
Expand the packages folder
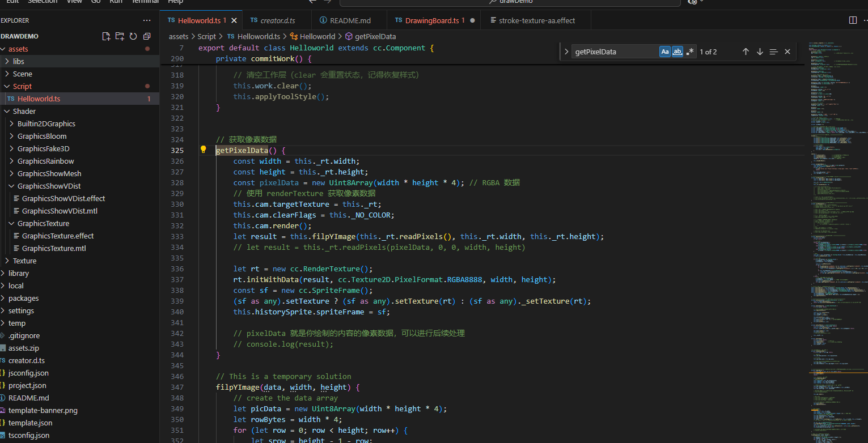click(2, 298)
